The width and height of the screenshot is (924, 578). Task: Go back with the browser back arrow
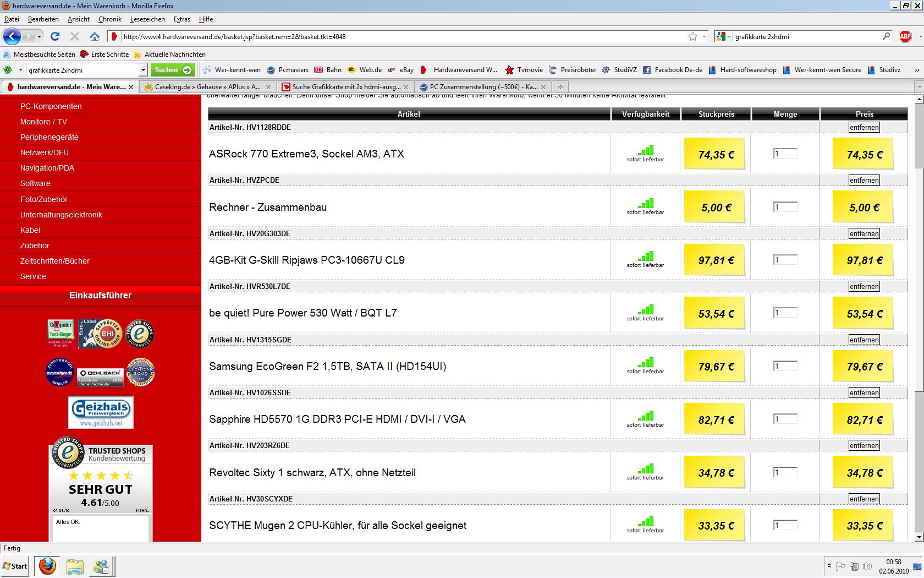click(12, 37)
